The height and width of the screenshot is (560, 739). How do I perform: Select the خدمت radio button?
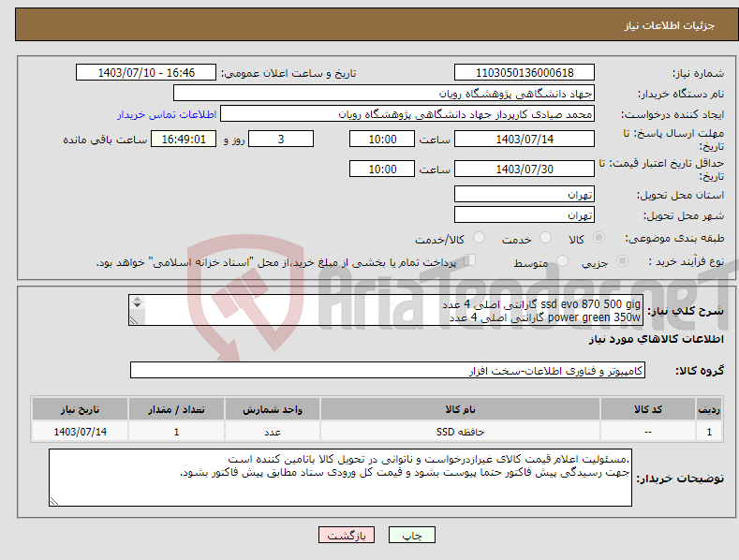[545, 238]
